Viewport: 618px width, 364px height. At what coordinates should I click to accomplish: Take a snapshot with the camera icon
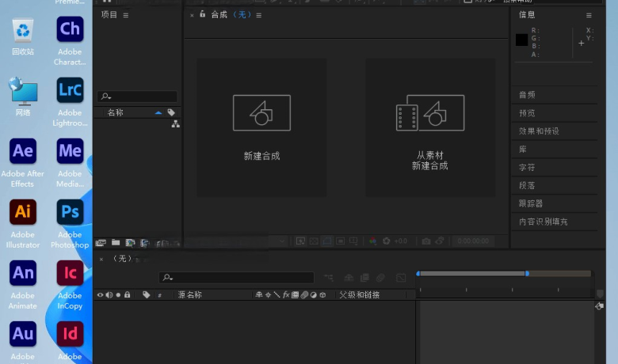[x=426, y=241]
